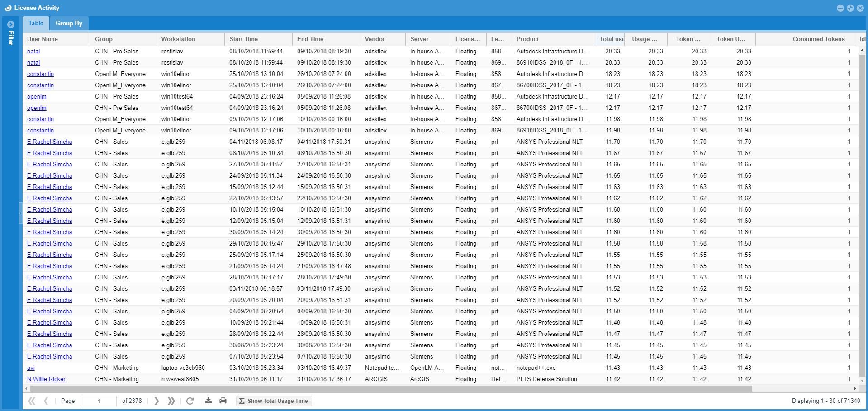The width and height of the screenshot is (868, 411).
Task: Sort by Start Time column header
Action: coord(243,39)
